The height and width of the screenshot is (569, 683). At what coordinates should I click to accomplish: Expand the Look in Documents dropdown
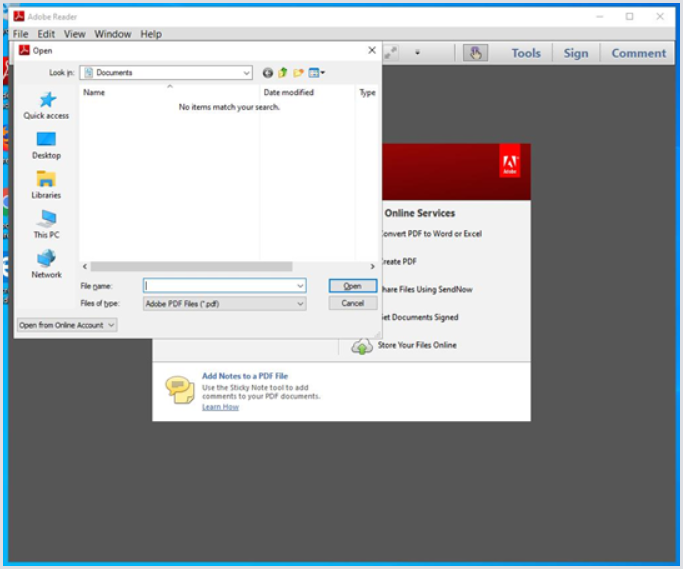tap(246, 73)
